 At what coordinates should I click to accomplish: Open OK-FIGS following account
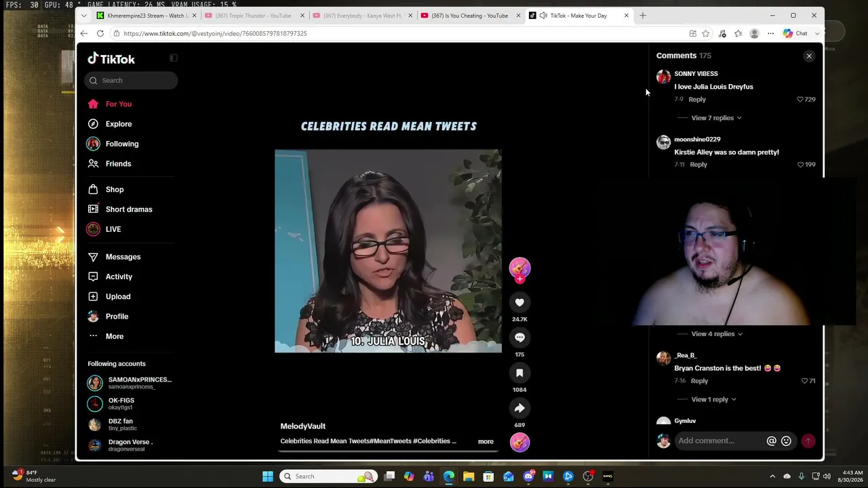click(x=130, y=404)
